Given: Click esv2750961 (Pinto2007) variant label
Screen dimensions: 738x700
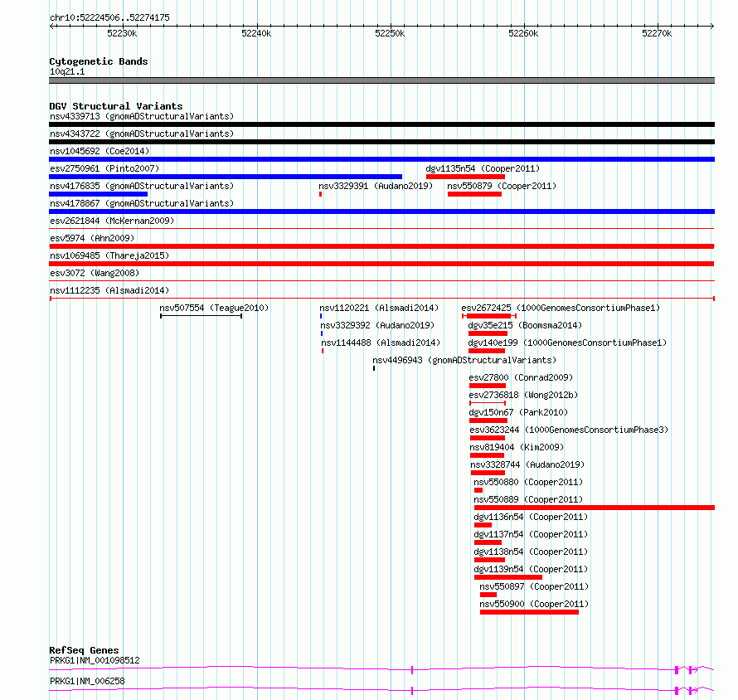Looking at the screenshot, I should point(104,168).
